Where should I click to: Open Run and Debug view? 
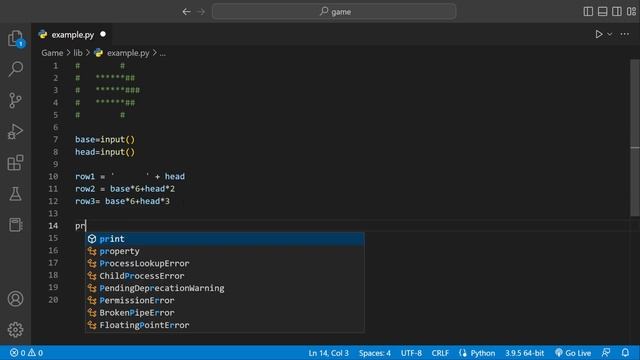(x=16, y=131)
